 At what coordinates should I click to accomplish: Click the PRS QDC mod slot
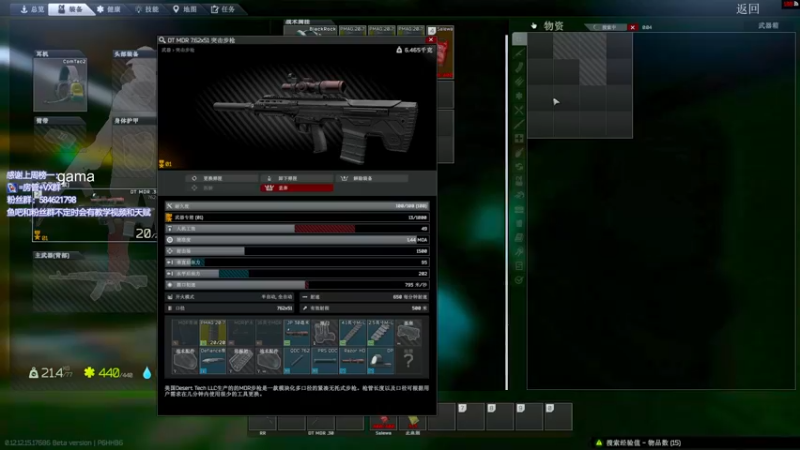click(x=325, y=361)
